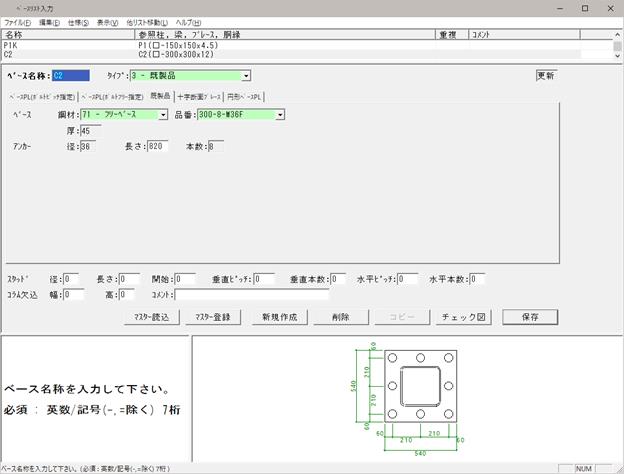Switch to 円形ベースPL tab

tap(244, 97)
